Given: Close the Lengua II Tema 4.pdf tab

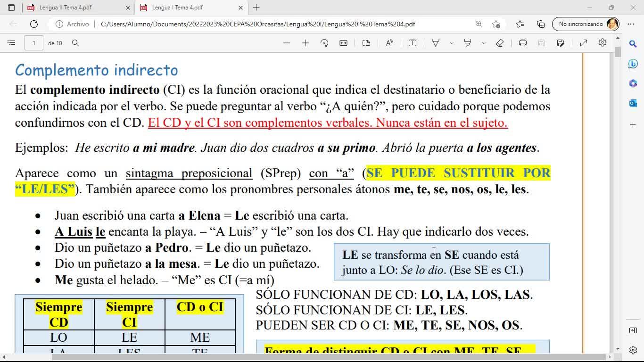Looking at the screenshot, I should coord(128,8).
